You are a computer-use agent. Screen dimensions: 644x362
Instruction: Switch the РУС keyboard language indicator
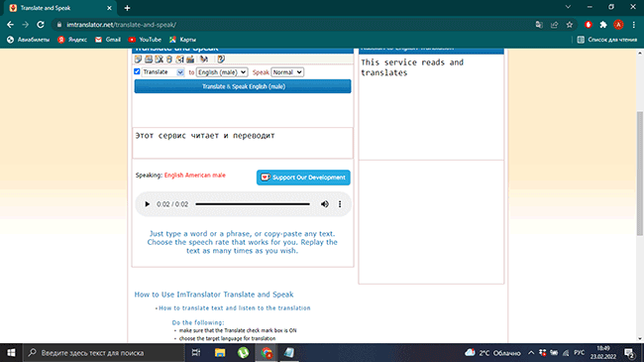pos(580,352)
